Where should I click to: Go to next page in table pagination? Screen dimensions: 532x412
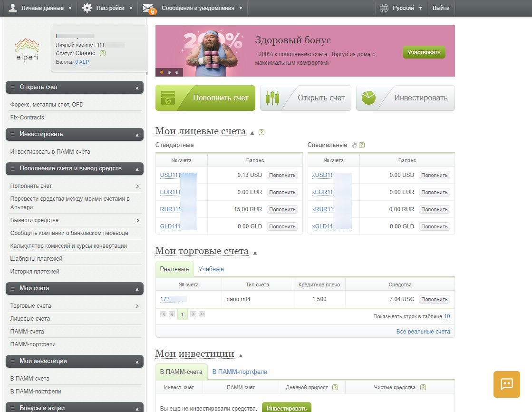193,314
